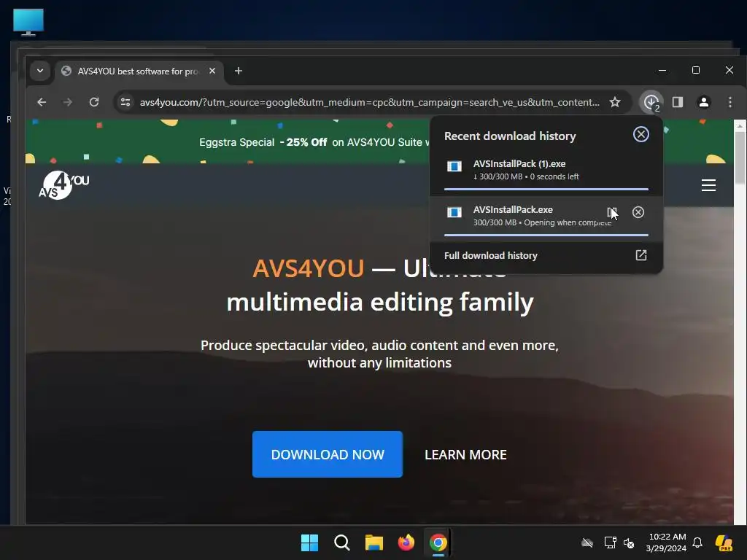Image resolution: width=747 pixels, height=560 pixels.
Task: Click LEARN MORE link
Action: 465,455
